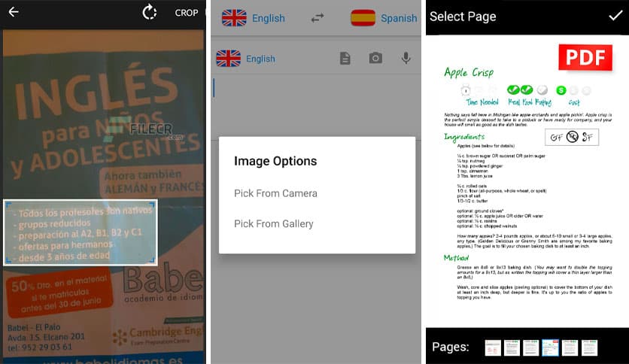Tap the Spanish flag icon
629x364 pixels.
(x=363, y=18)
